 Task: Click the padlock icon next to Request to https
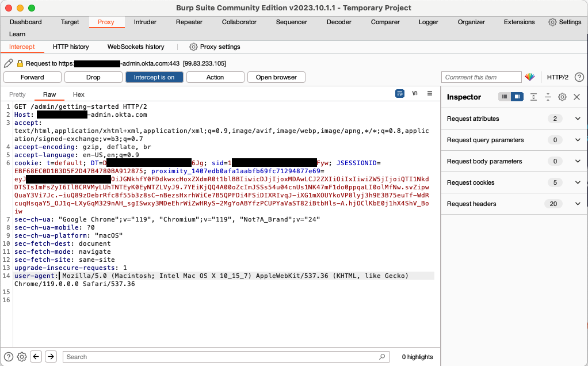[x=20, y=63]
